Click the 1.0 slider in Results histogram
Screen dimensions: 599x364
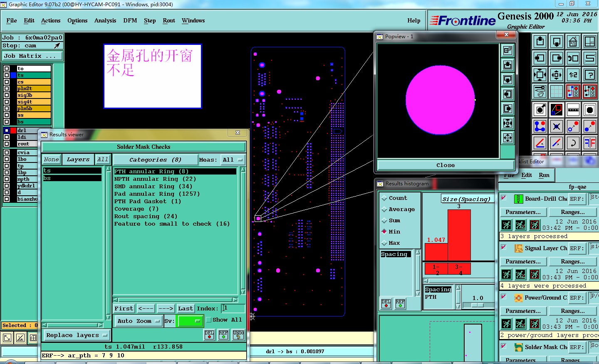478,305
